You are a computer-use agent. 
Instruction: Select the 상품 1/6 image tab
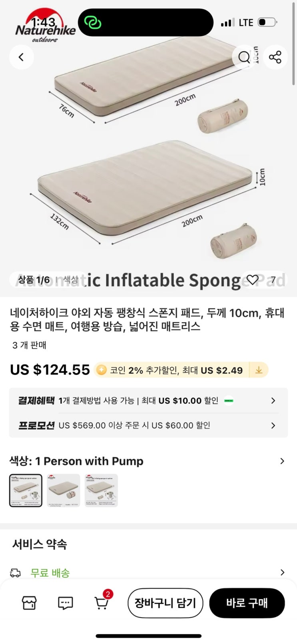click(34, 280)
